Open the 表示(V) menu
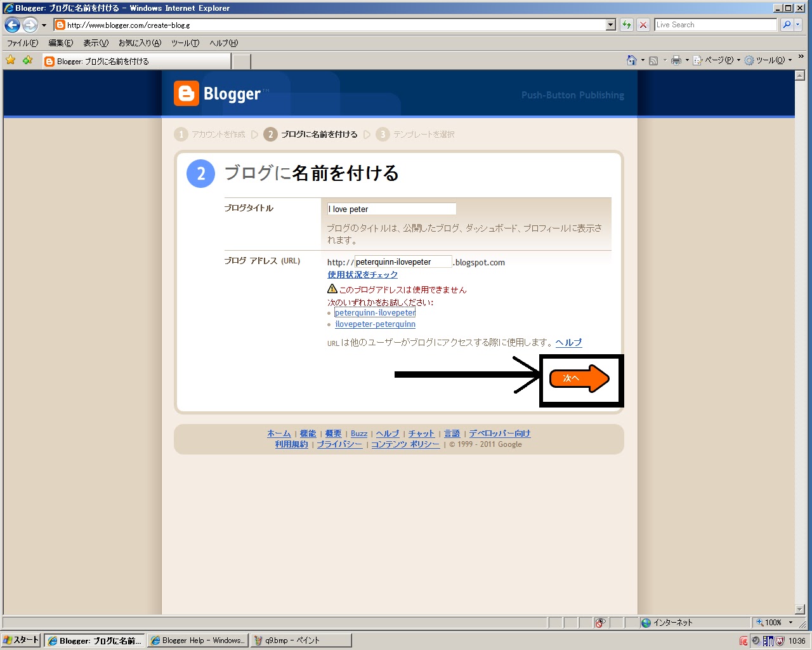The height and width of the screenshot is (650, 812). [x=96, y=43]
